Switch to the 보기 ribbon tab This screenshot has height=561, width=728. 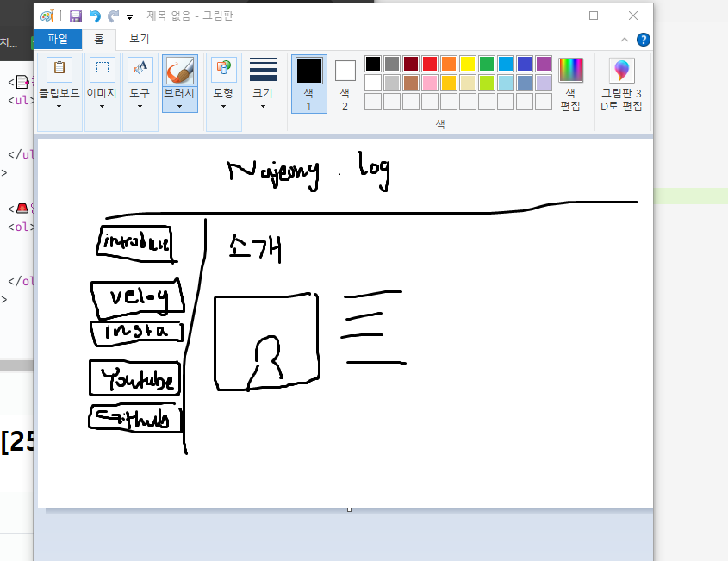140,39
